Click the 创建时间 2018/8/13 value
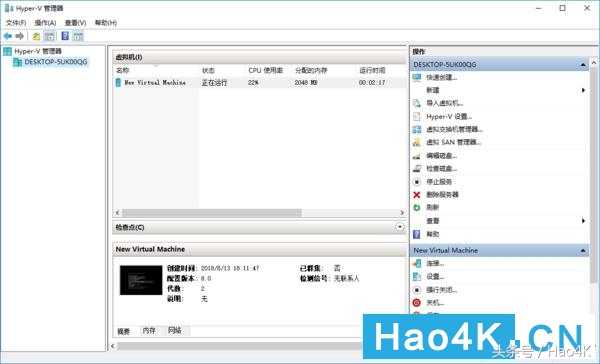Image resolution: width=600 pixels, height=364 pixels. click(x=230, y=268)
